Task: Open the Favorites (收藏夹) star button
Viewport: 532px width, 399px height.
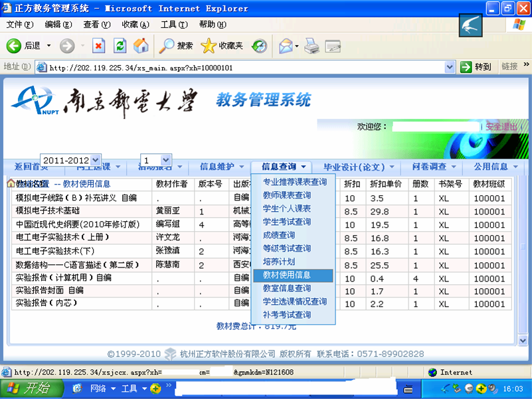Action: (221, 46)
